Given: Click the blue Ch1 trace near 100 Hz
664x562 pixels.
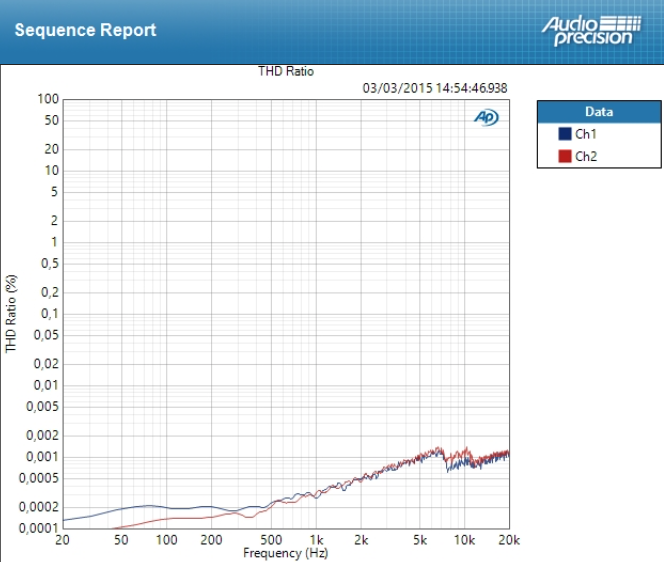Looking at the screenshot, I should pyautogui.click(x=166, y=508).
